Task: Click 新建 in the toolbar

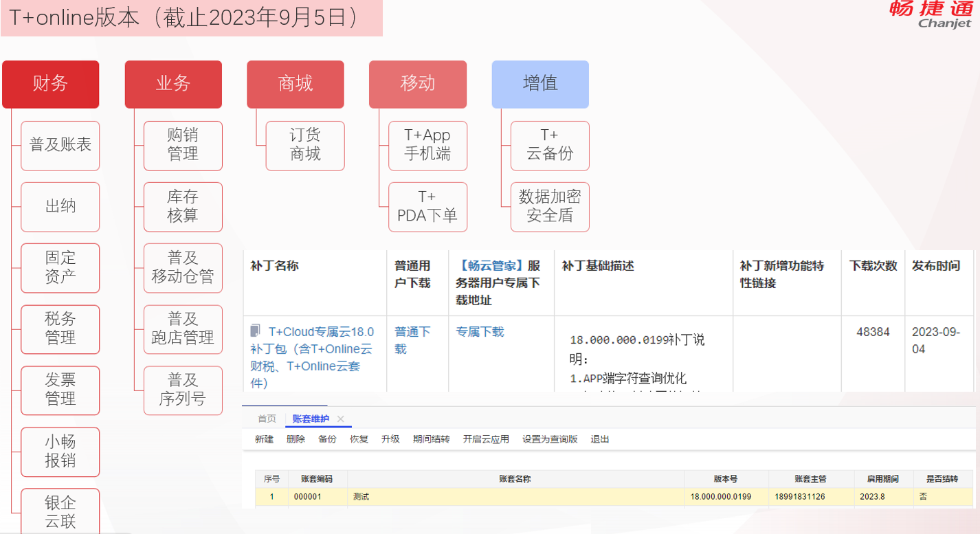Action: pos(264,439)
